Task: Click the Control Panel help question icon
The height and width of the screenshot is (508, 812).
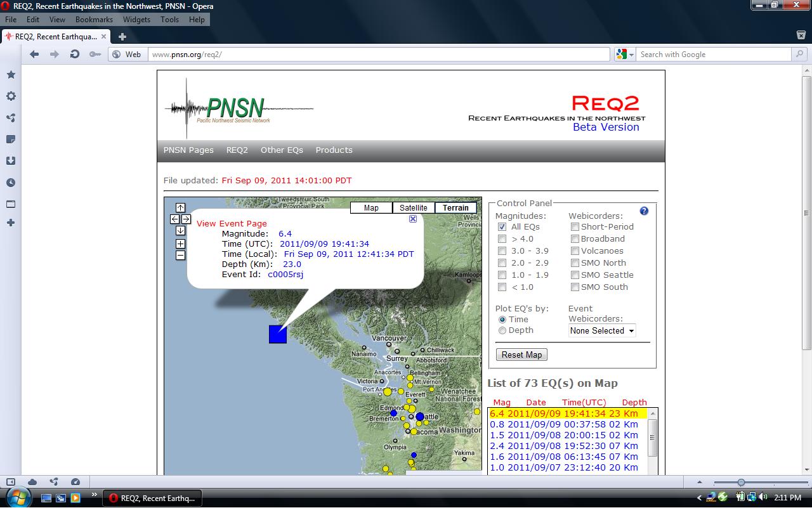Action: [644, 211]
